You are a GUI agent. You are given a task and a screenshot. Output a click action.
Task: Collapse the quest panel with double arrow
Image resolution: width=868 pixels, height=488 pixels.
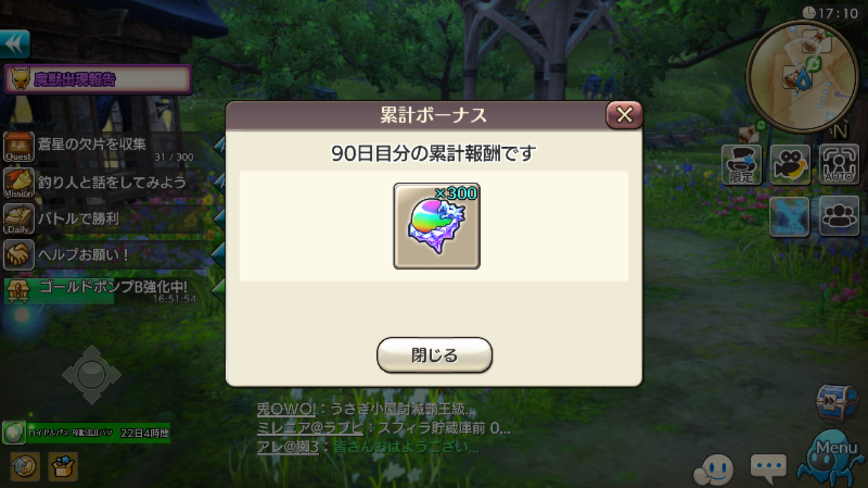15,44
